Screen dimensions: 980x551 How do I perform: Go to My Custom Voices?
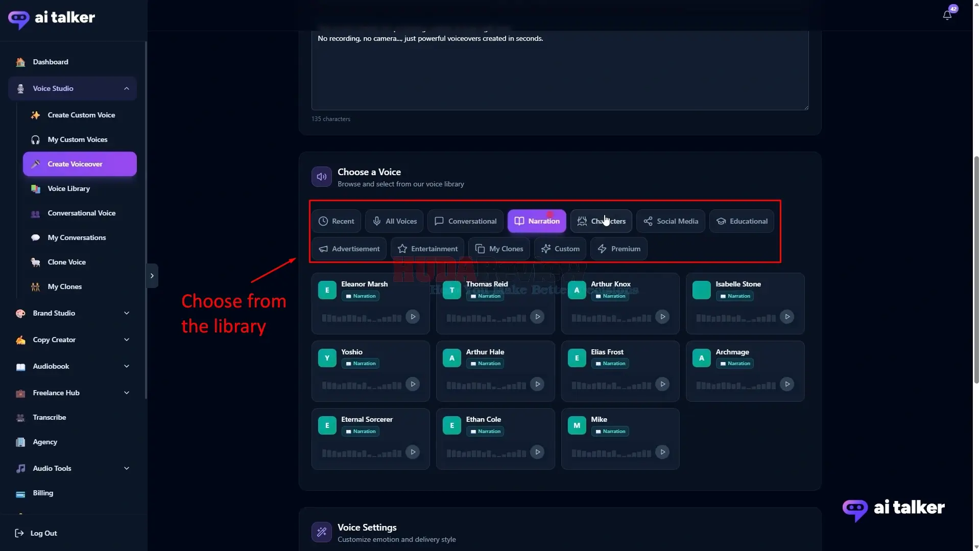tap(80, 139)
